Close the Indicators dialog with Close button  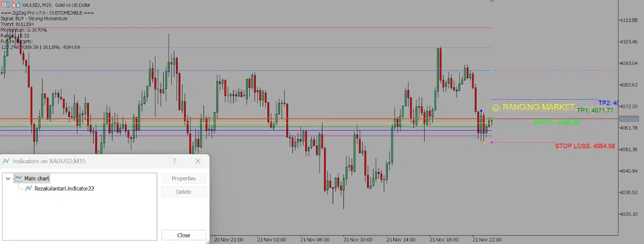coord(184,235)
